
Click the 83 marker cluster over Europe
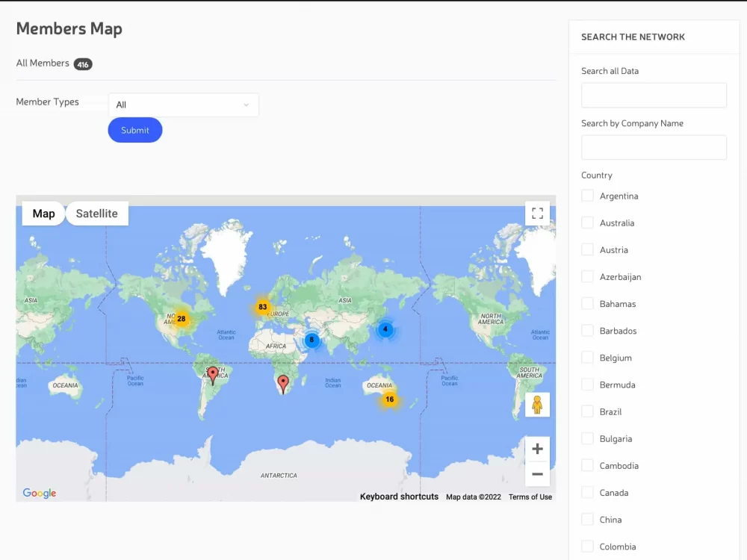[262, 307]
